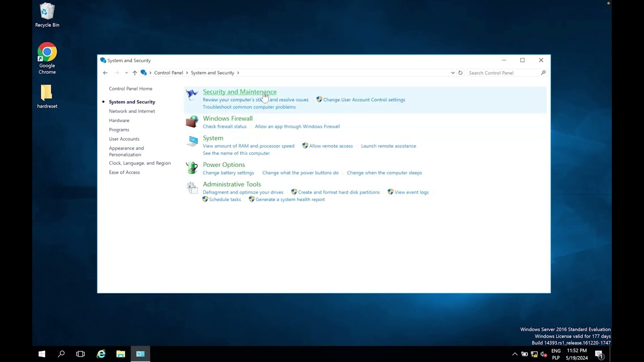
Task: Click the Forward navigation arrow
Action: tap(117, 73)
